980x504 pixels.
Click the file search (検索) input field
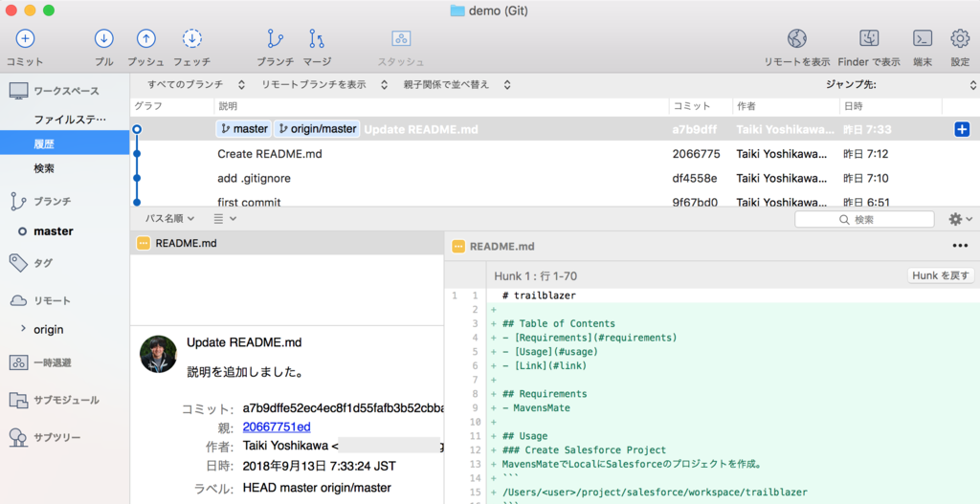864,219
